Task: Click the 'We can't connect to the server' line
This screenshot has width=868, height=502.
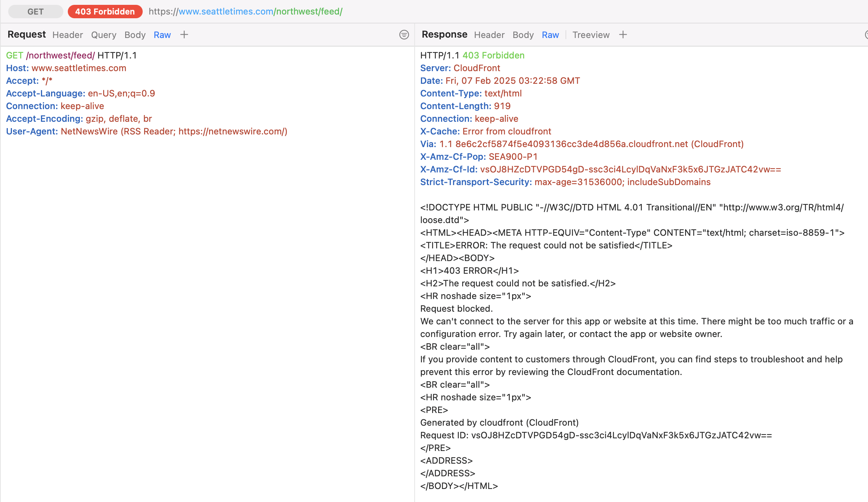Action: (637, 328)
